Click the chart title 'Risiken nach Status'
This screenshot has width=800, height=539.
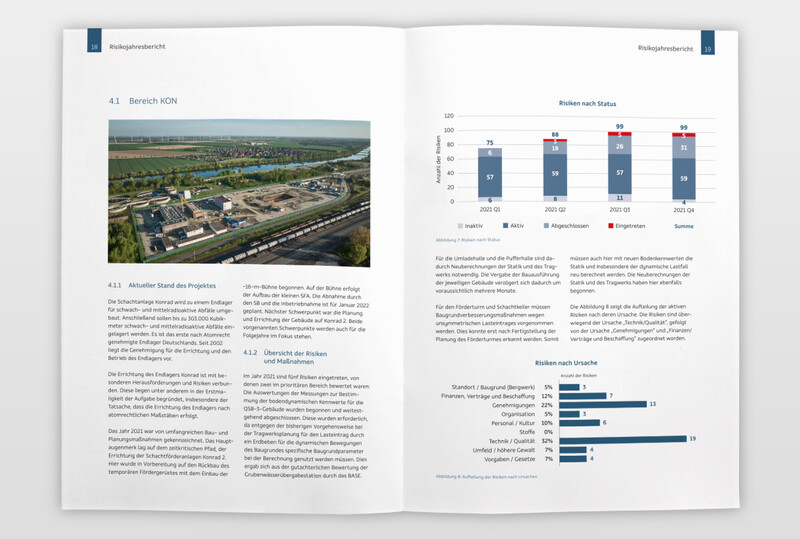click(x=587, y=104)
